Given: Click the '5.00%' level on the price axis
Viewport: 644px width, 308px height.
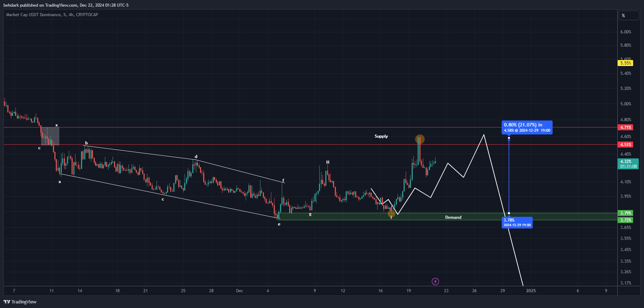Looking at the screenshot, I should 626,104.
